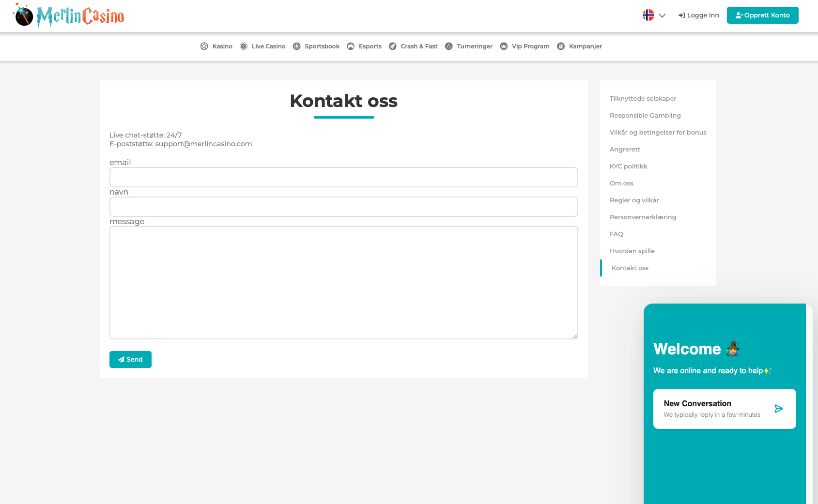Screen dimensions: 818x504
Task: Click the Kasino chip icon
Action: click(204, 46)
